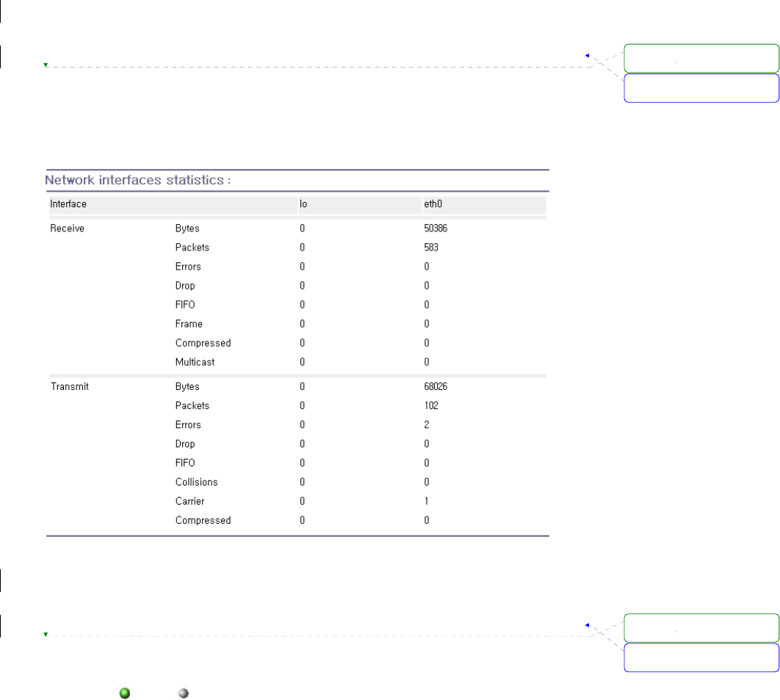This screenshot has width=780, height=700.
Task: Click the Multicast row label
Action: [x=195, y=362]
